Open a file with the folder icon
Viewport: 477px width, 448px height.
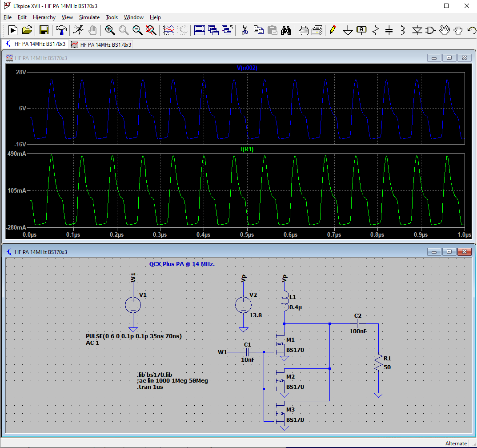(x=27, y=30)
